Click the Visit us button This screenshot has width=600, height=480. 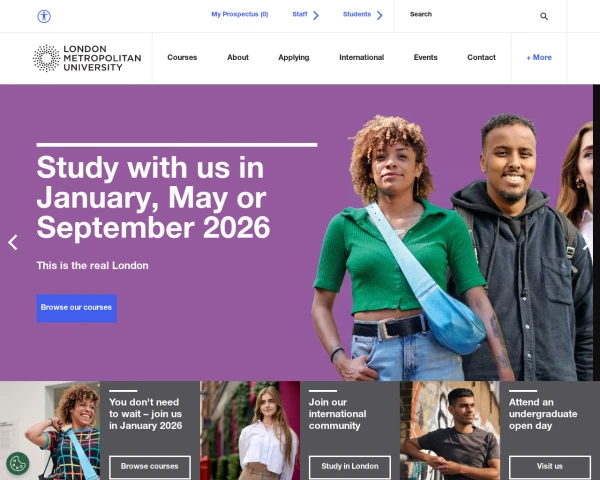tap(549, 467)
